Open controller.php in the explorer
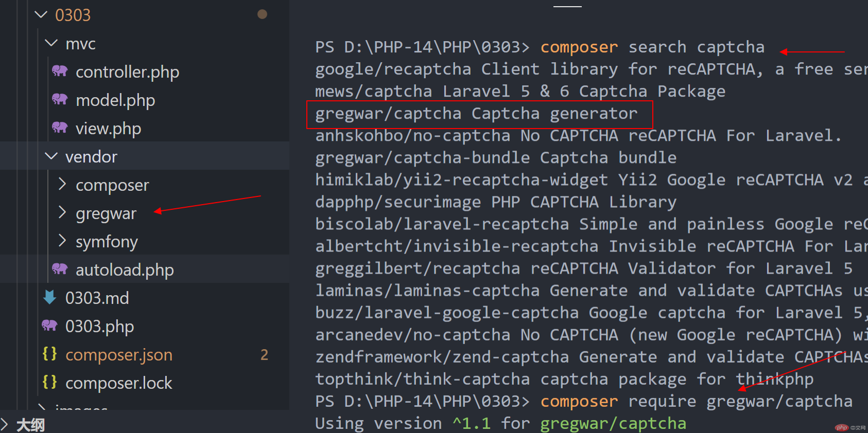Screen dimensions: 868x433 (128, 72)
